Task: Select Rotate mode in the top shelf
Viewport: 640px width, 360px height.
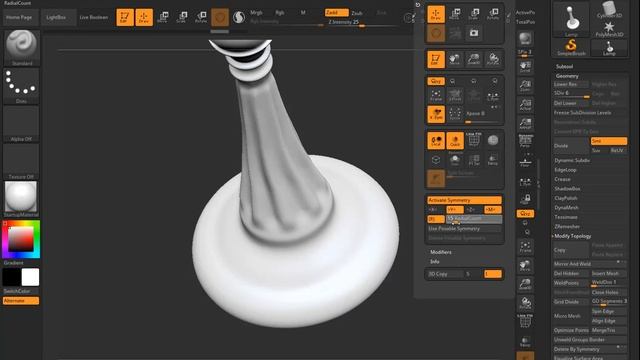Action: pos(201,17)
